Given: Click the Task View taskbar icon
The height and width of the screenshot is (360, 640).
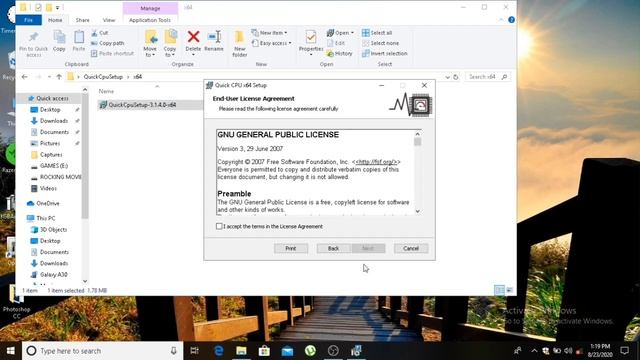Looking at the screenshot, I should click(x=195, y=351).
